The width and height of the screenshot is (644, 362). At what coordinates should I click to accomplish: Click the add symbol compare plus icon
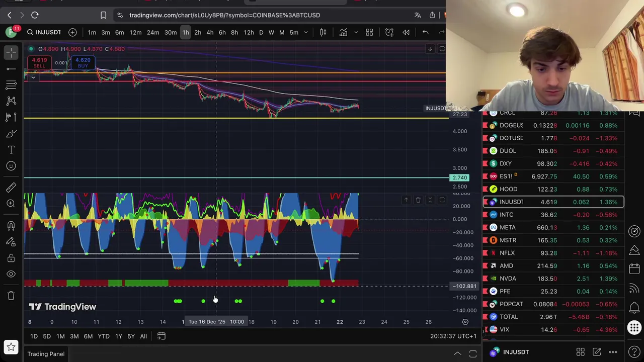click(x=72, y=32)
